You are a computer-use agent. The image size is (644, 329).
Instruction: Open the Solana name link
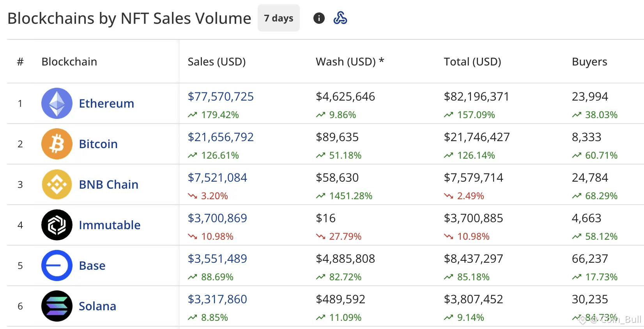pyautogui.click(x=97, y=306)
